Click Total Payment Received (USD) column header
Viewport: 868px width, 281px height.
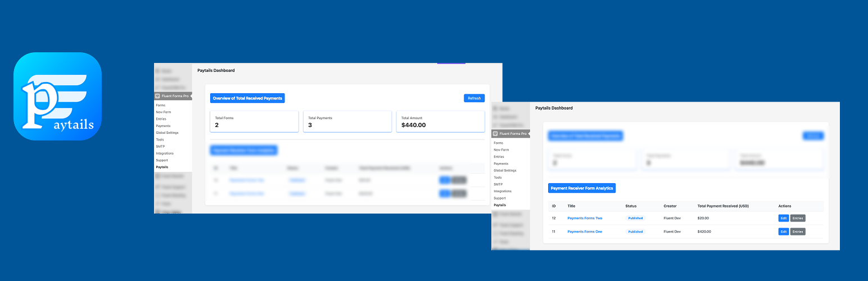pos(723,206)
